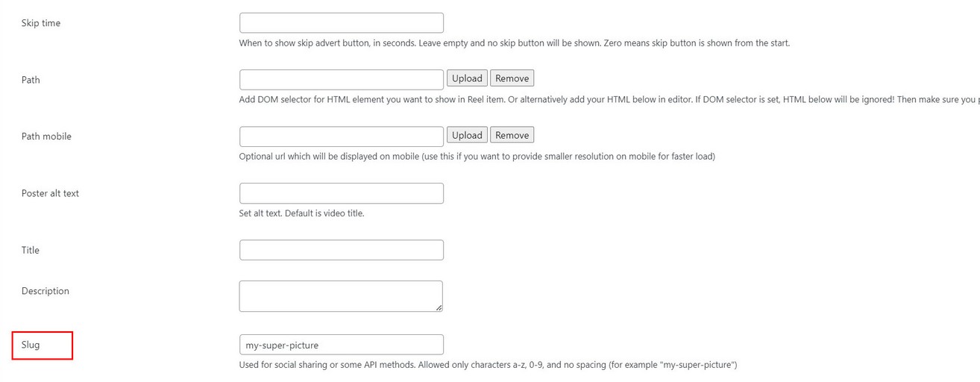The height and width of the screenshot is (382, 980).
Task: Click inside the Description textarea
Action: (339, 295)
